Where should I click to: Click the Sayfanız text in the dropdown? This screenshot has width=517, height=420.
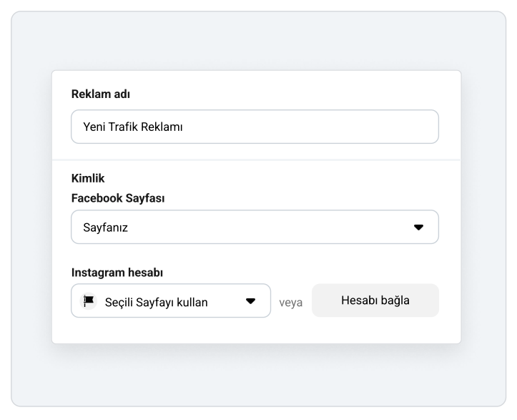pos(105,228)
